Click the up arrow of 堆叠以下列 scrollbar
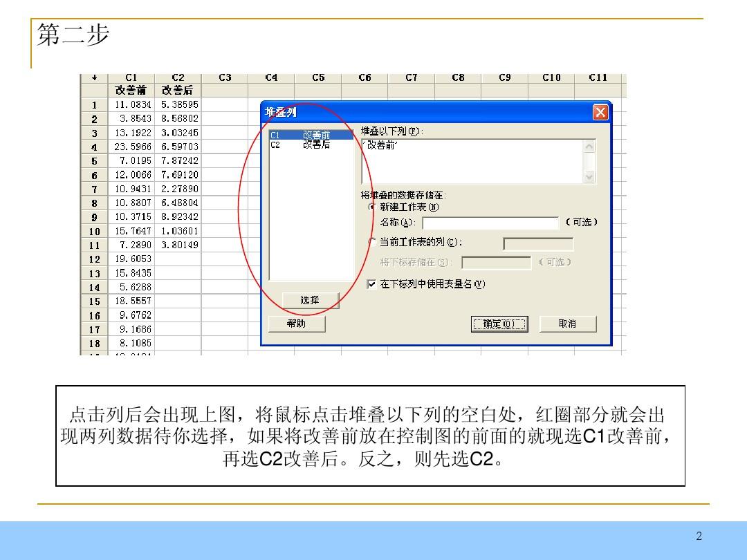Image resolution: width=747 pixels, height=560 pixels. (x=589, y=146)
